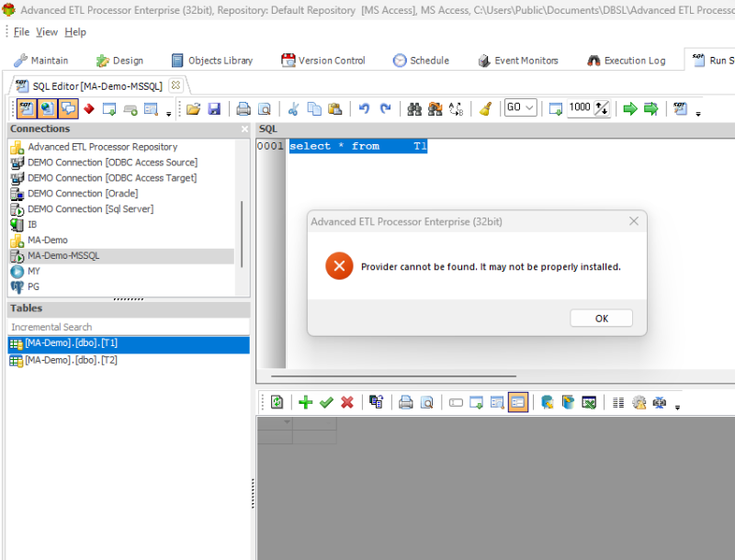Undo the last edit
The width and height of the screenshot is (735, 560).
click(364, 109)
